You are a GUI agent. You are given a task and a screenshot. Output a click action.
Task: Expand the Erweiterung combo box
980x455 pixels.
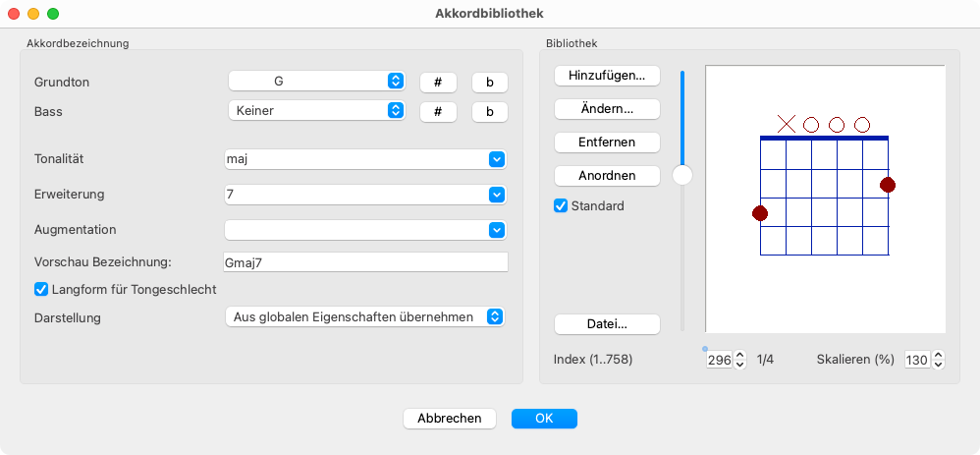click(x=496, y=195)
